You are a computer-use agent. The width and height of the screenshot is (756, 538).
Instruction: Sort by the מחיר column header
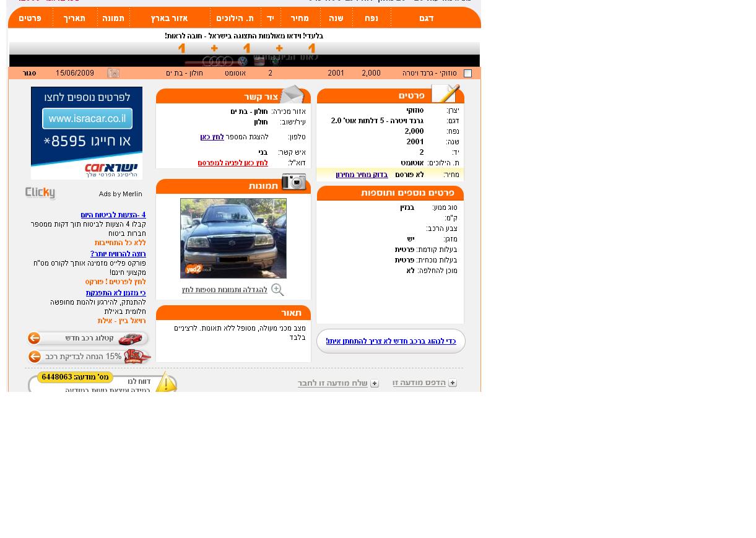pyautogui.click(x=300, y=19)
